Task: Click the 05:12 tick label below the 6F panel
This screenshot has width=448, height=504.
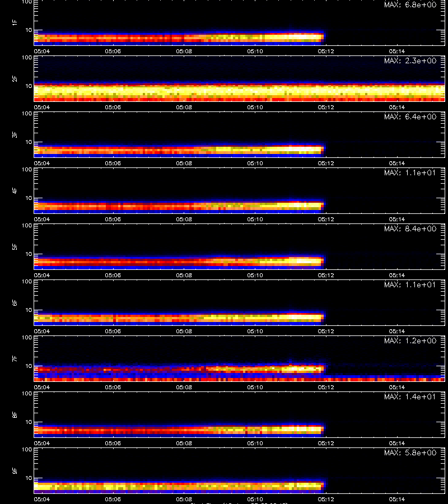Action: [x=326, y=331]
